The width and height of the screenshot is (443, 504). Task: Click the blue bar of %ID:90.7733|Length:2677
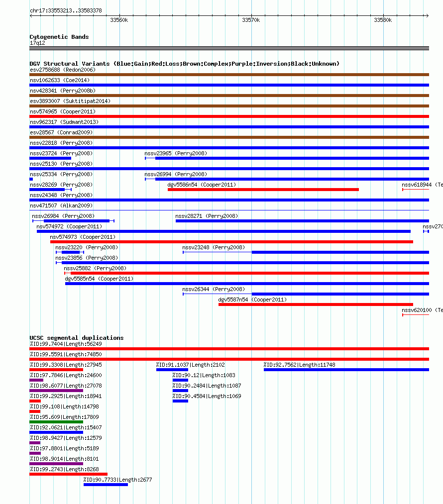coord(106,485)
